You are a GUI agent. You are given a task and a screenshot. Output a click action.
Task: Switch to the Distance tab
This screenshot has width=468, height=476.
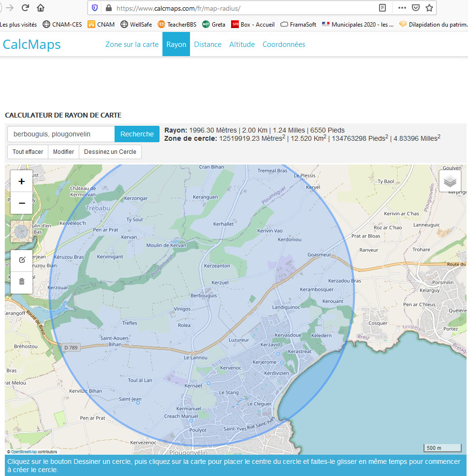click(x=208, y=45)
